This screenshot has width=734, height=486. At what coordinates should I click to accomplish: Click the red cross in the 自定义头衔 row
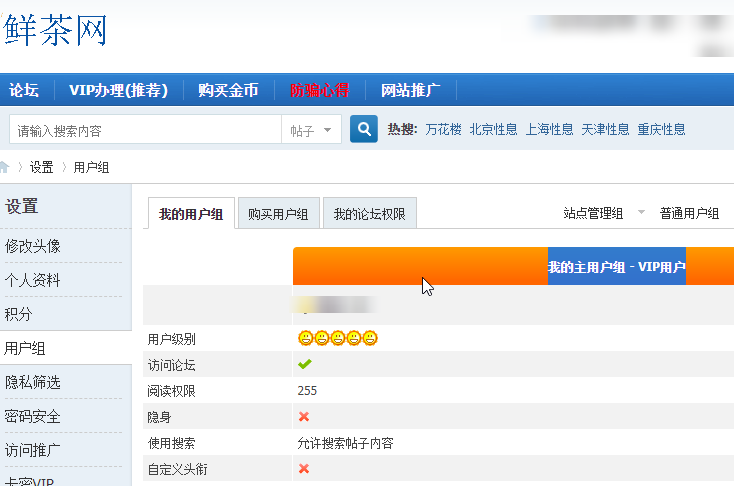304,468
